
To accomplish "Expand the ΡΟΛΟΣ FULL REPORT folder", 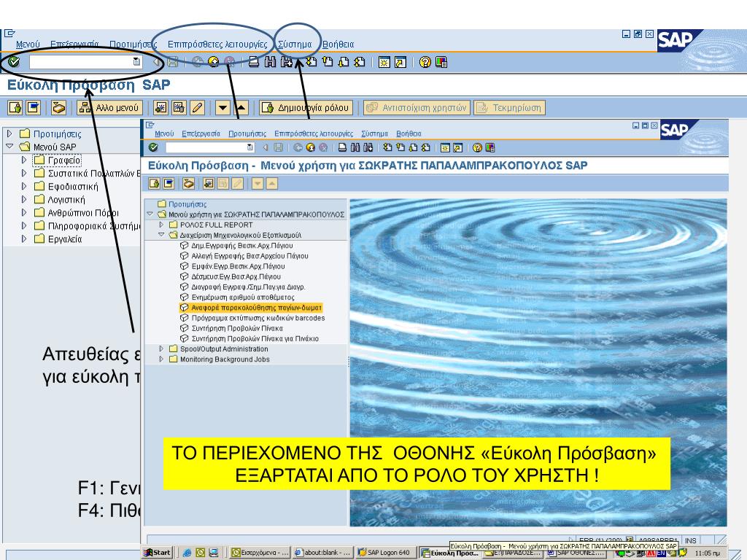I will click(x=161, y=225).
